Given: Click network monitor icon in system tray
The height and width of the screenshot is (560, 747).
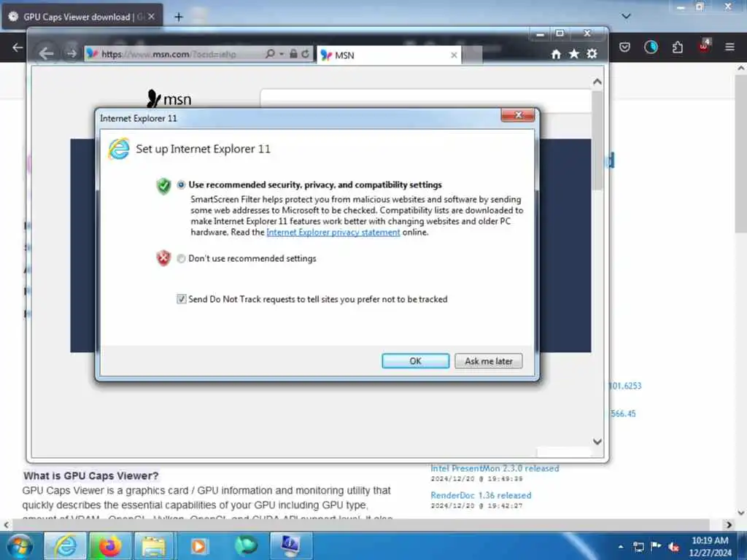Looking at the screenshot, I should (638, 547).
